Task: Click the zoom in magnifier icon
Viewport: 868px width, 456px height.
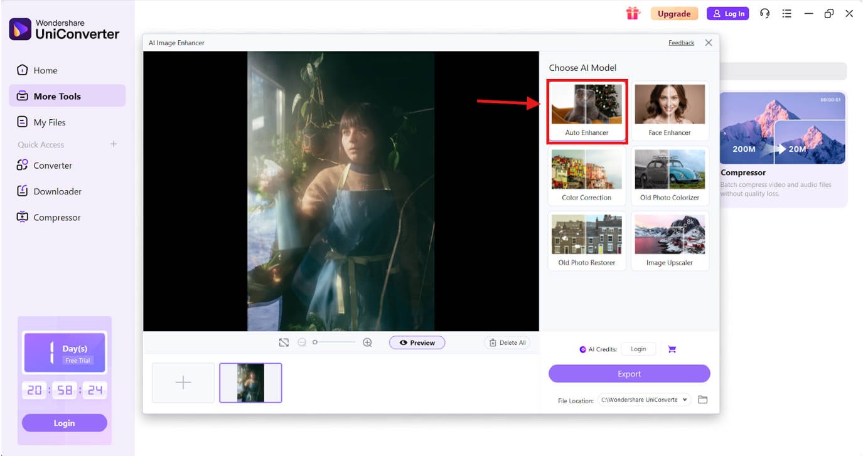Action: point(367,342)
